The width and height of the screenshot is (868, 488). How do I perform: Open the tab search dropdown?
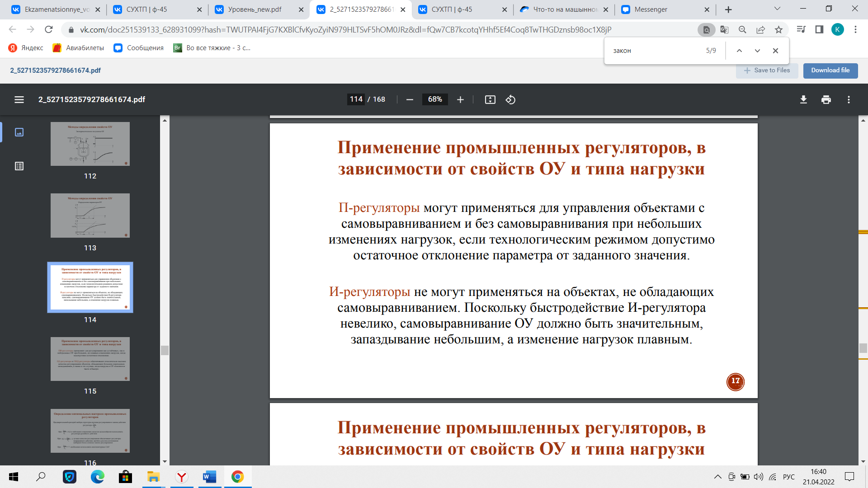(x=777, y=9)
